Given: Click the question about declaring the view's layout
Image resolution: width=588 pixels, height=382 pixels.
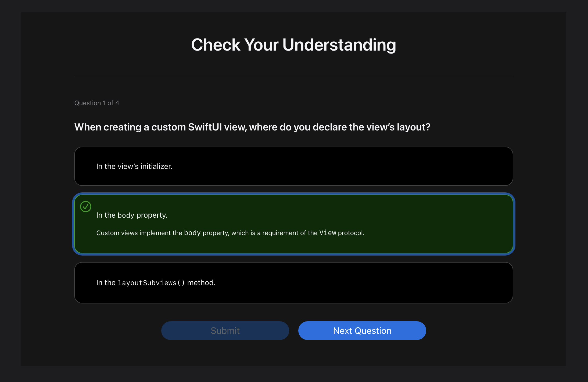Looking at the screenshot, I should coord(252,127).
